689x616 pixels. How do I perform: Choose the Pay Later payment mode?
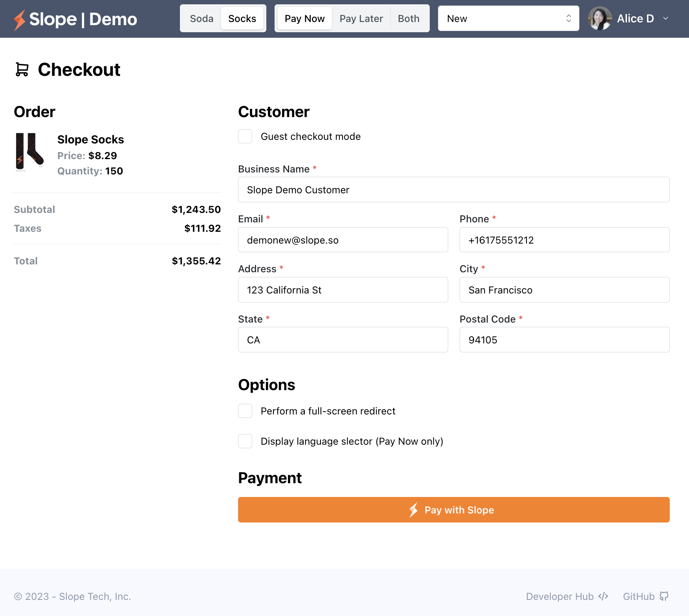361,18
